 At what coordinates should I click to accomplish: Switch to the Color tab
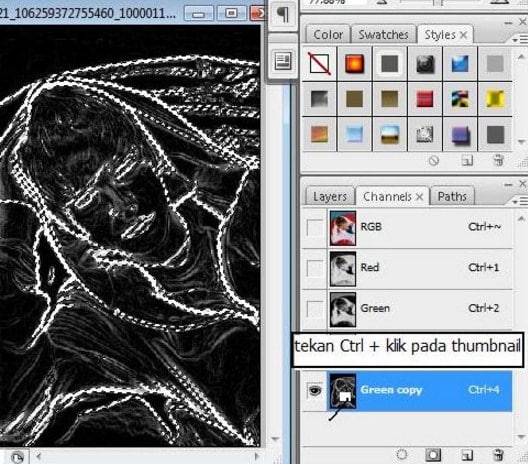click(x=328, y=35)
